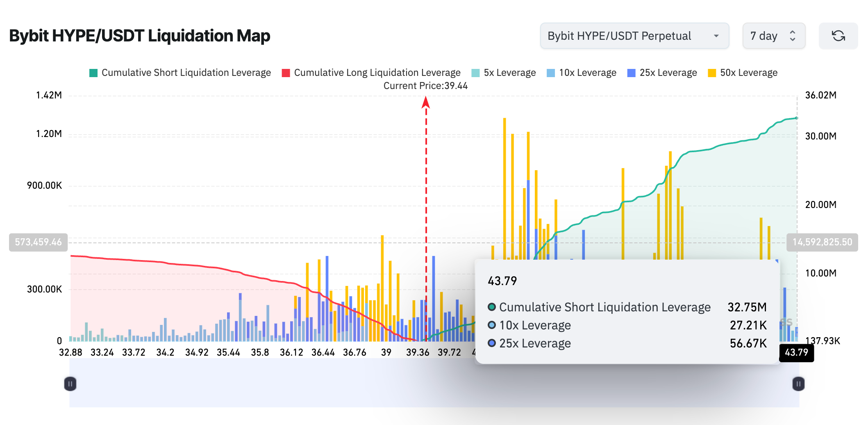The height and width of the screenshot is (425, 868).
Task: Click the dropdown arrow beside Perpetual
Action: [716, 36]
